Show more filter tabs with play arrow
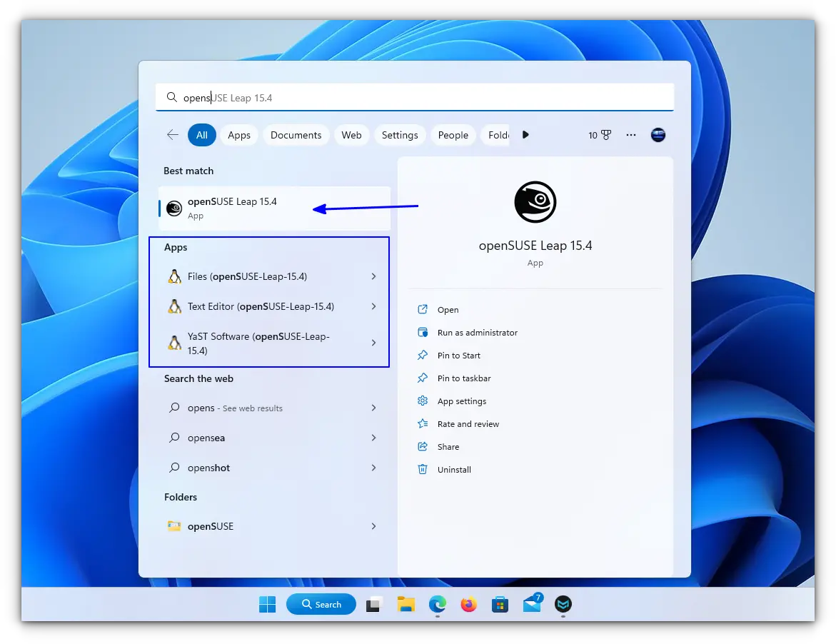Screen dimensions: 836x644 click(525, 135)
